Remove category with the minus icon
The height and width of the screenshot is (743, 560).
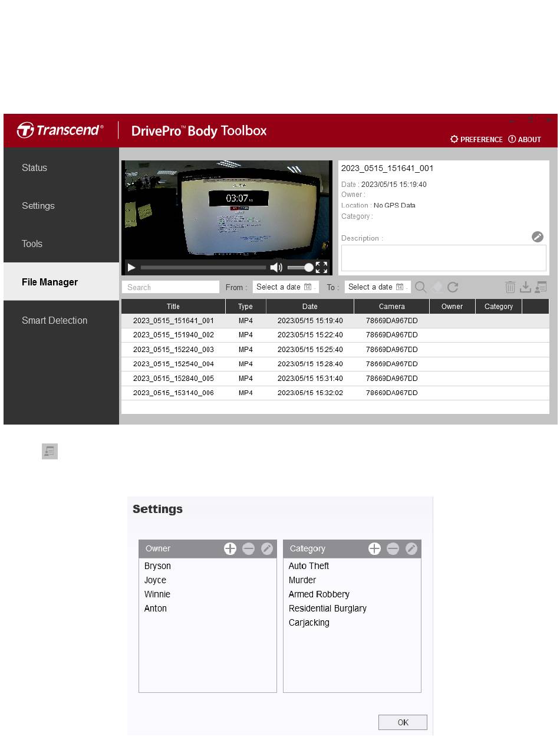(x=393, y=549)
